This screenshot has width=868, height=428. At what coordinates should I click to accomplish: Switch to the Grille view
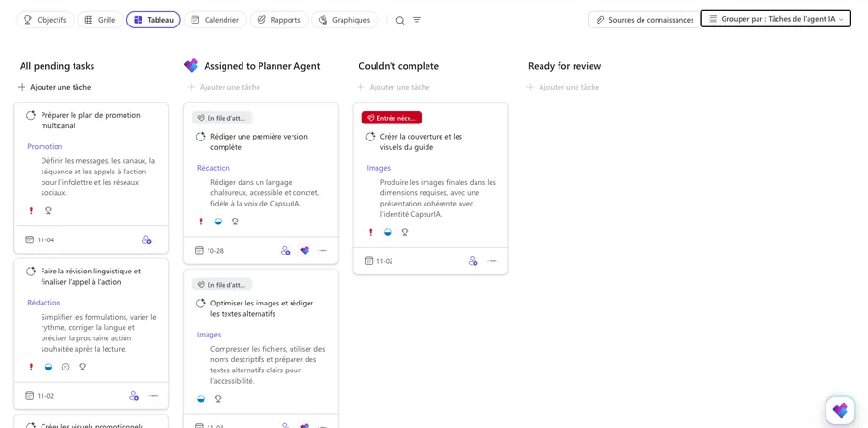[100, 20]
